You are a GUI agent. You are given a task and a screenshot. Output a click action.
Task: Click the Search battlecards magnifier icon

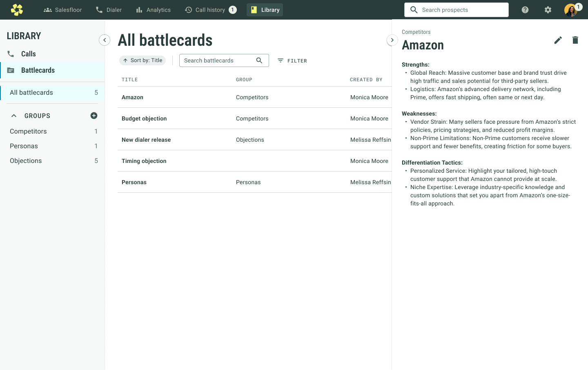click(x=259, y=60)
